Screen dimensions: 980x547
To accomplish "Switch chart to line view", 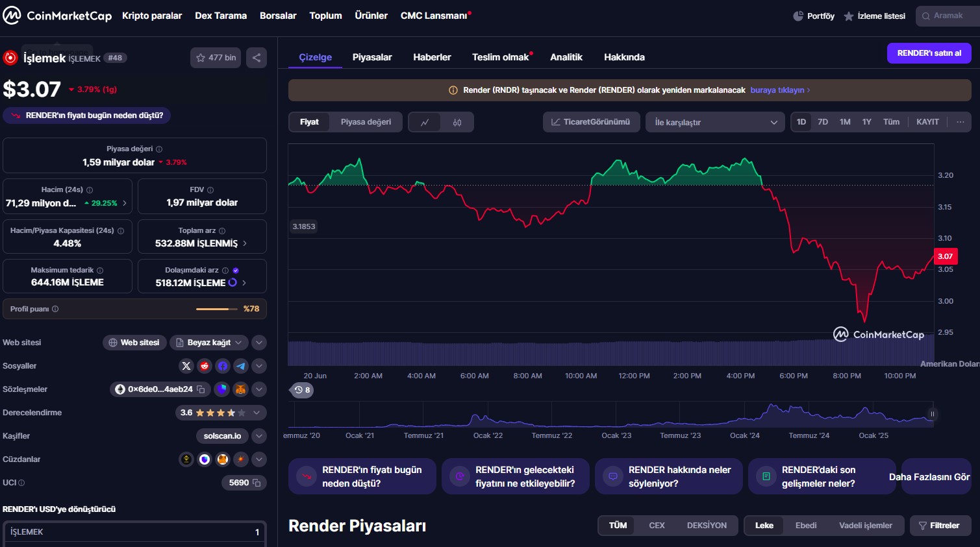I will click(425, 122).
